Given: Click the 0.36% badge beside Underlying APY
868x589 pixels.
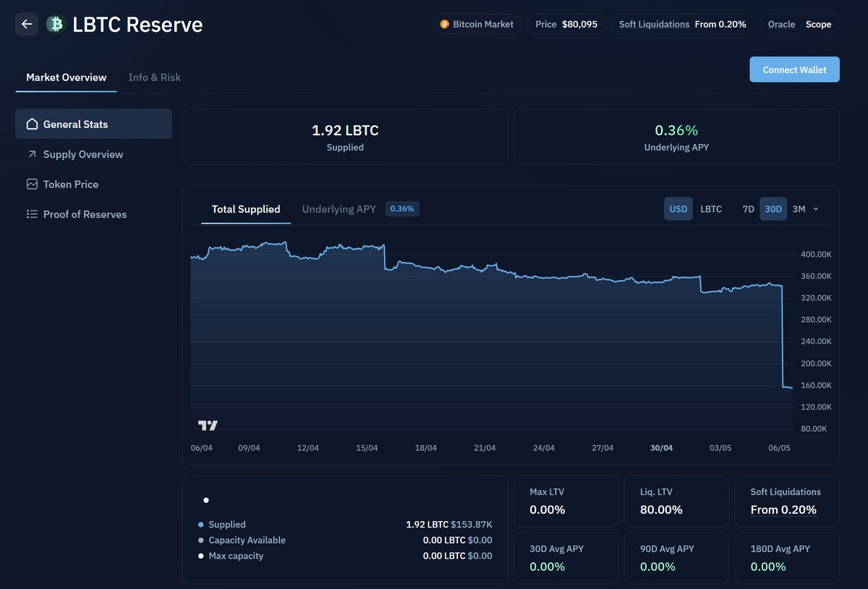Looking at the screenshot, I should [402, 209].
